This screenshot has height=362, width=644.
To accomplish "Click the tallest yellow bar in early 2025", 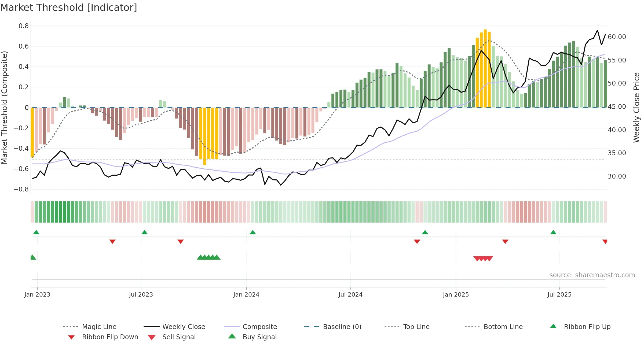I will [485, 68].
